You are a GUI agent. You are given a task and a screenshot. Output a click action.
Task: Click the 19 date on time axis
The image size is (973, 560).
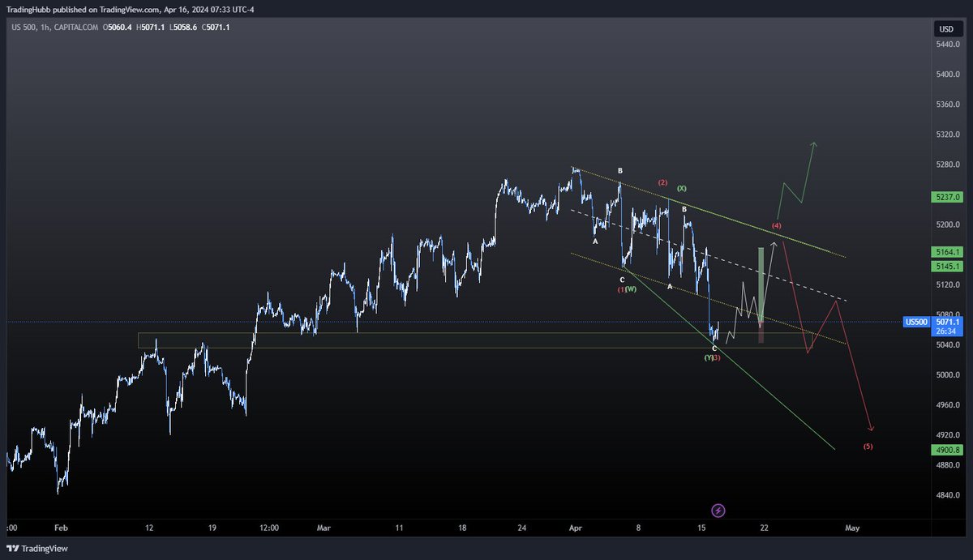[x=212, y=528]
